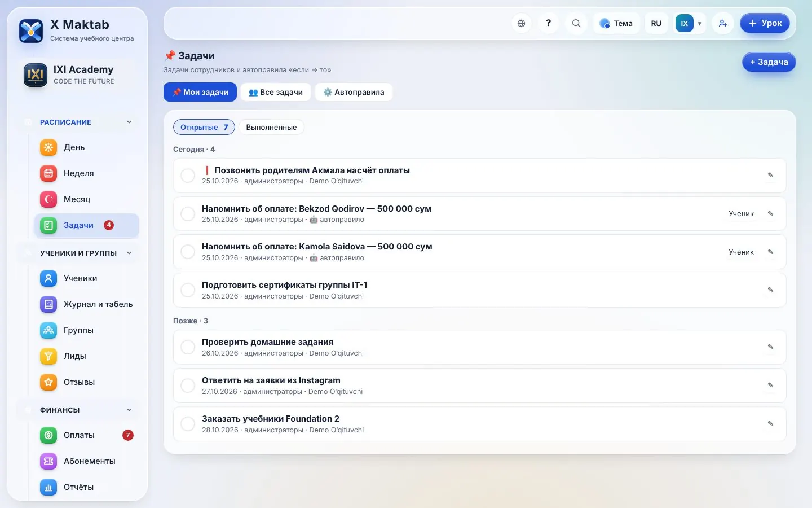This screenshot has height=508, width=812.
Task: Click the + Задача button
Action: tap(769, 62)
